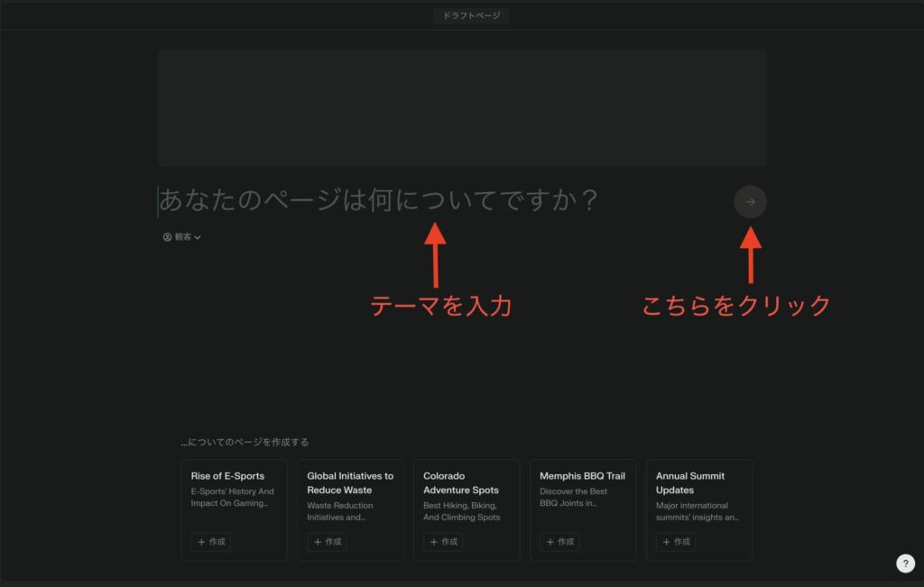Click the E-Sports' History And Impact description
The height and width of the screenshot is (587, 924).
(x=232, y=498)
